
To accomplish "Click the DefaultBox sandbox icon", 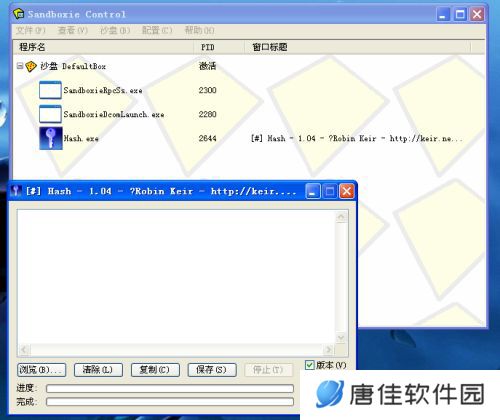I will point(31,66).
